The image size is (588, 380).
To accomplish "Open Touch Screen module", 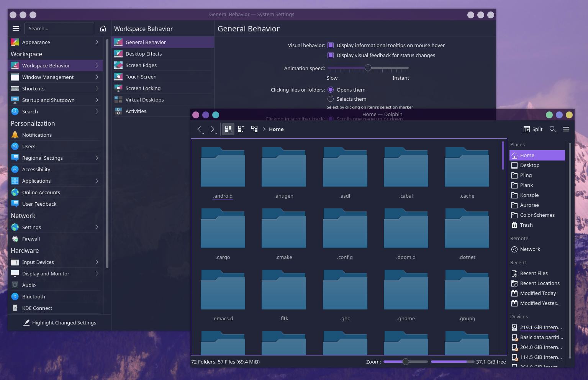I will tap(163, 77).
